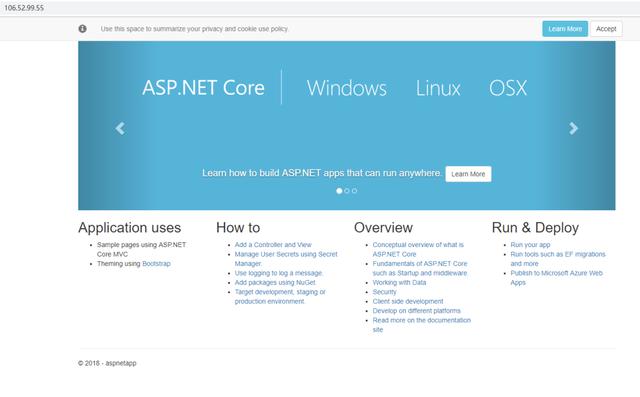Click the ASP.NET Core banner title
Image resolution: width=640 pixels, height=397 pixels.
(203, 88)
